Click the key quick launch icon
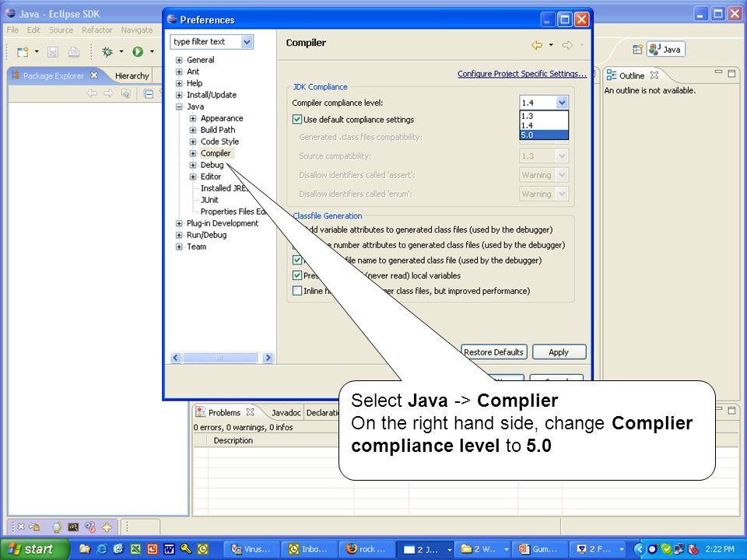The width and height of the screenshot is (747, 560). tap(186, 548)
